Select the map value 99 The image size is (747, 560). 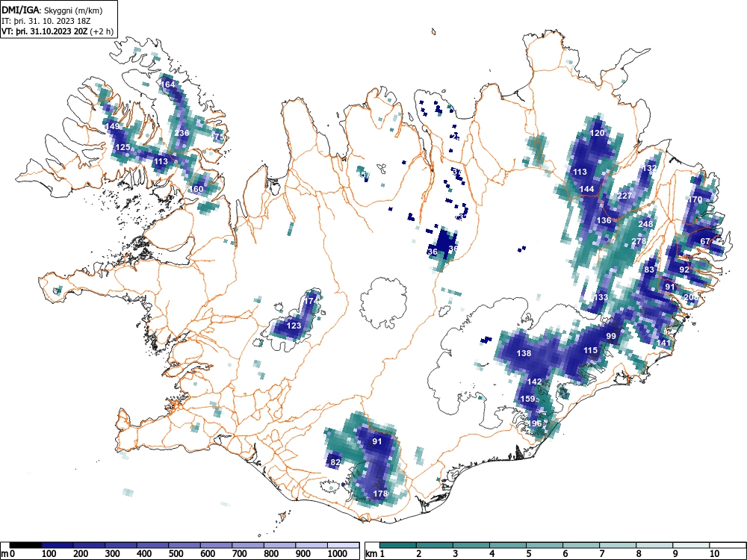[611, 336]
